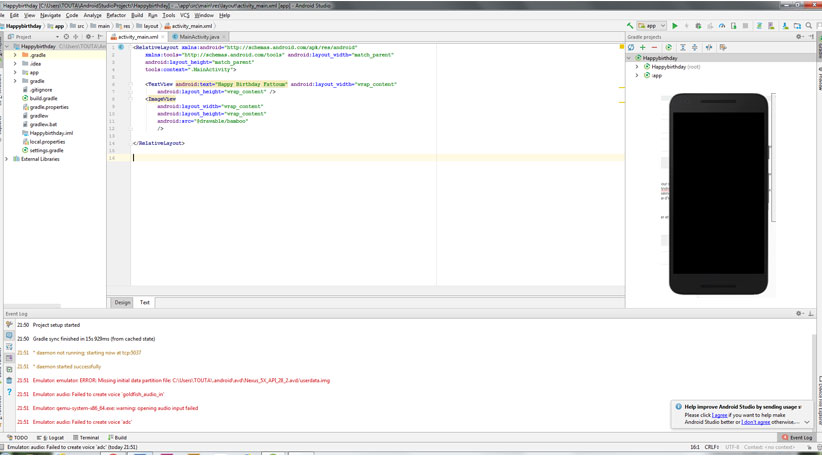The image size is (822, 469).
Task: Detach Gradle project with minus icon
Action: [x=654, y=48]
